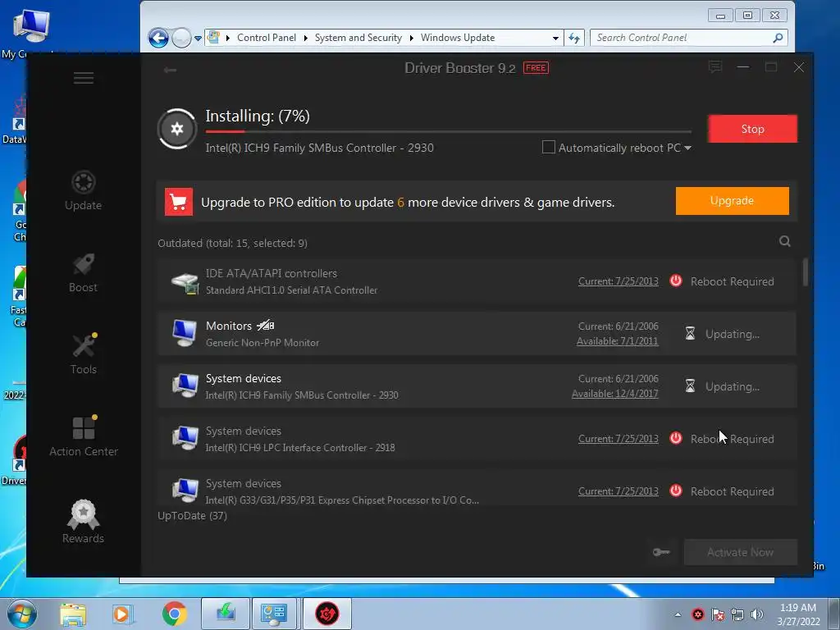The height and width of the screenshot is (630, 840).
Task: Click the installation progress bar
Action: (449, 131)
